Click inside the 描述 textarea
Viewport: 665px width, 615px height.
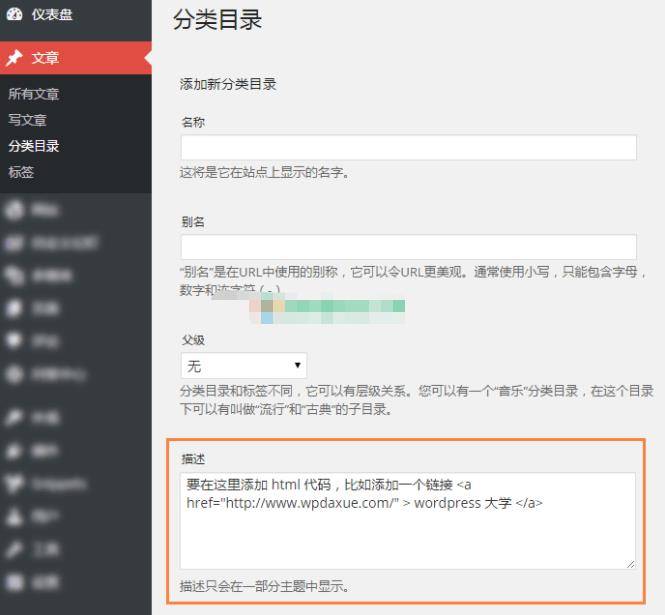408,521
